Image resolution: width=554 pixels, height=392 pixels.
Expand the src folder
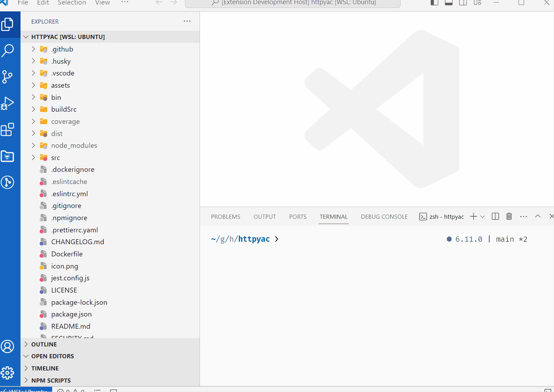[x=110, y=158]
